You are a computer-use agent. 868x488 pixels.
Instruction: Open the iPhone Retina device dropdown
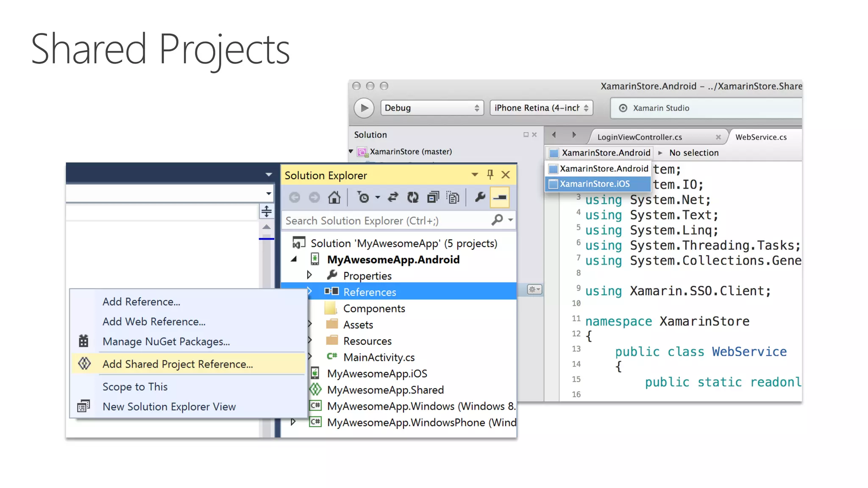pos(541,108)
